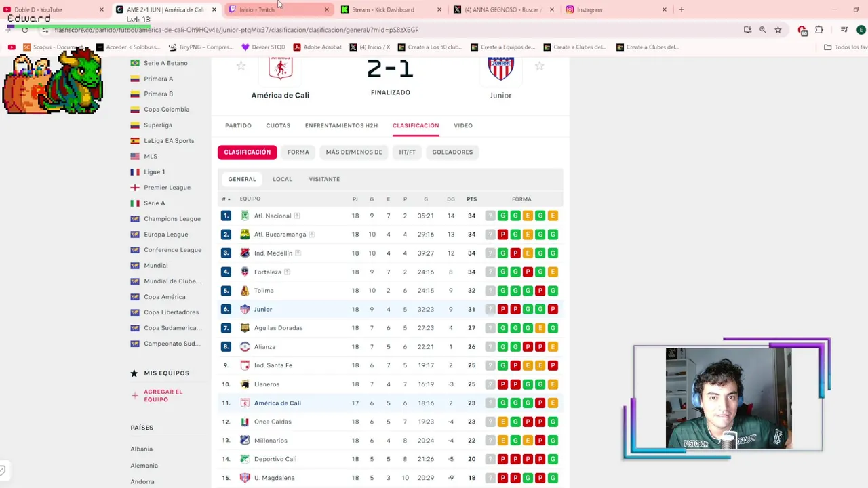
Task: Open LaLiga EA Sports in sidebar
Action: (x=169, y=141)
